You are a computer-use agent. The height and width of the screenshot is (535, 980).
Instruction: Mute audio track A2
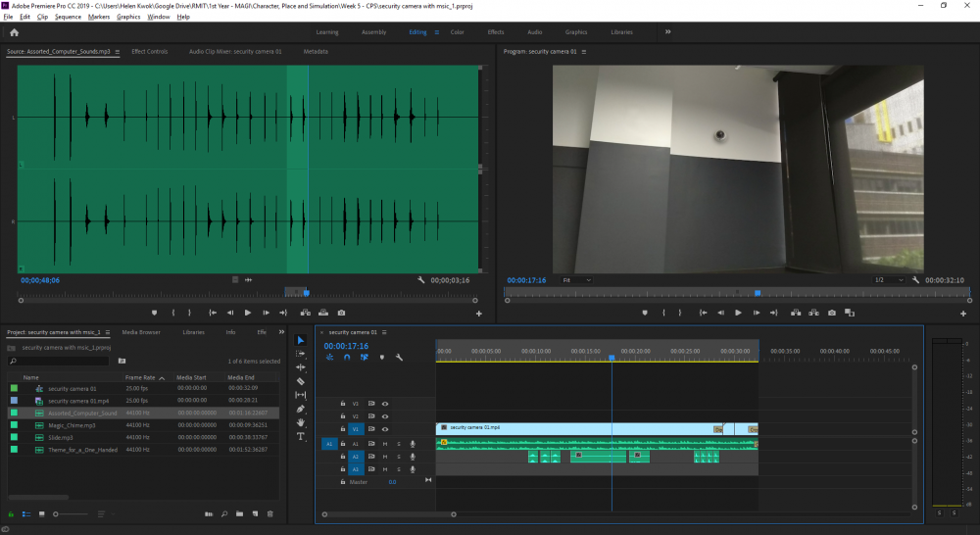click(385, 457)
